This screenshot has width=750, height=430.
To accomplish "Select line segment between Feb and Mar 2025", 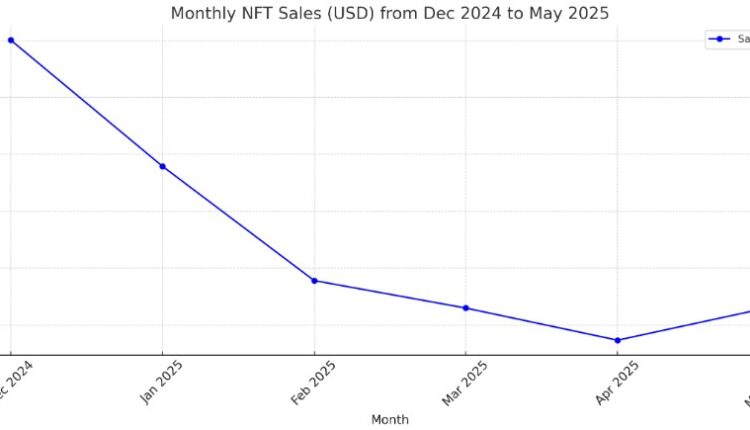I will click(390, 294).
